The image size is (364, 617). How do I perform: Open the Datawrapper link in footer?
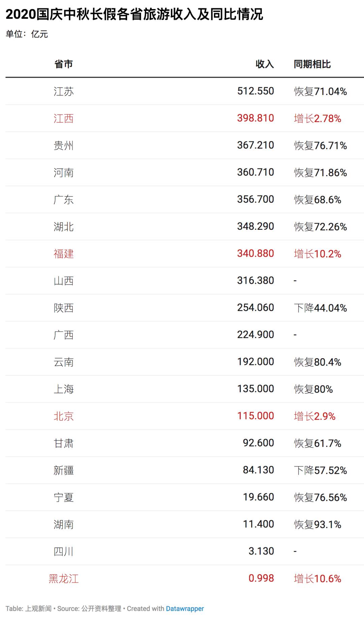(185, 609)
